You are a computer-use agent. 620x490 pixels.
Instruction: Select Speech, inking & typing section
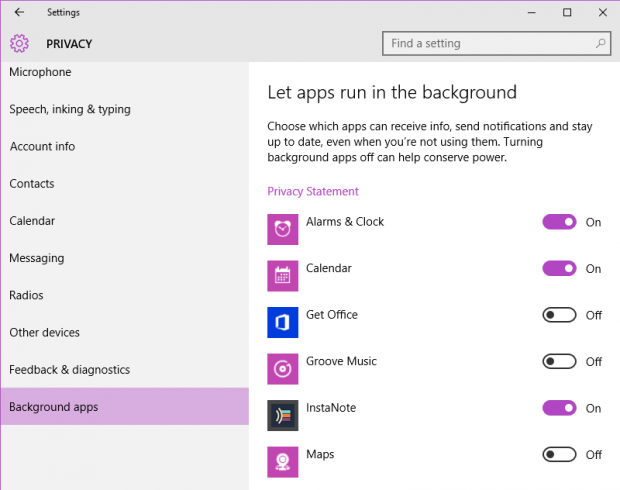coord(125,109)
